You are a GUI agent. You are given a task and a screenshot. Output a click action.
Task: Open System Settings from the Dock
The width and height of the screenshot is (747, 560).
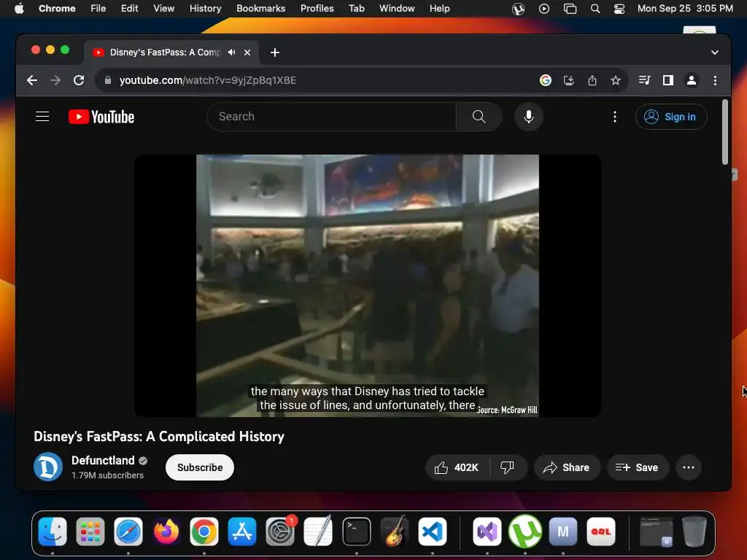[x=280, y=532]
